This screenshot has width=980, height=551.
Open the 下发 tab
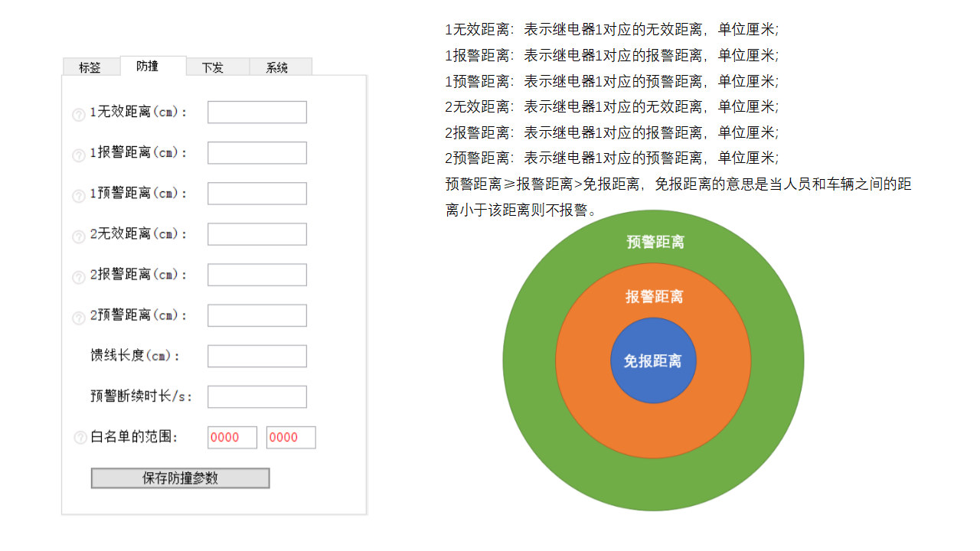[217, 67]
